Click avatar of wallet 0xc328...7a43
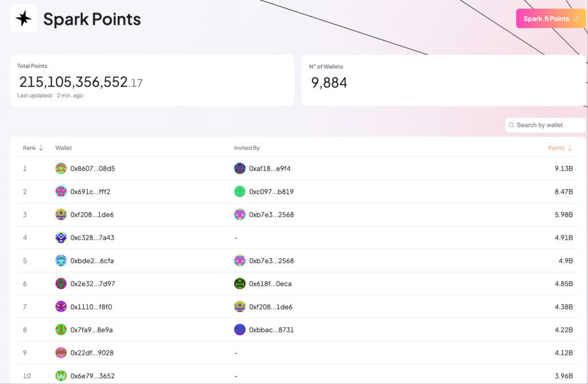 tap(61, 237)
